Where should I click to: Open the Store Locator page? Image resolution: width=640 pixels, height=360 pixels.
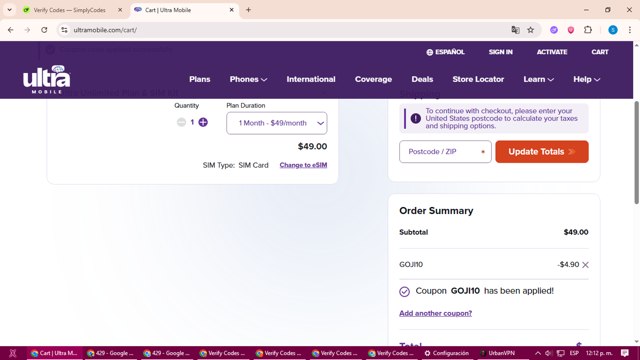tap(478, 79)
